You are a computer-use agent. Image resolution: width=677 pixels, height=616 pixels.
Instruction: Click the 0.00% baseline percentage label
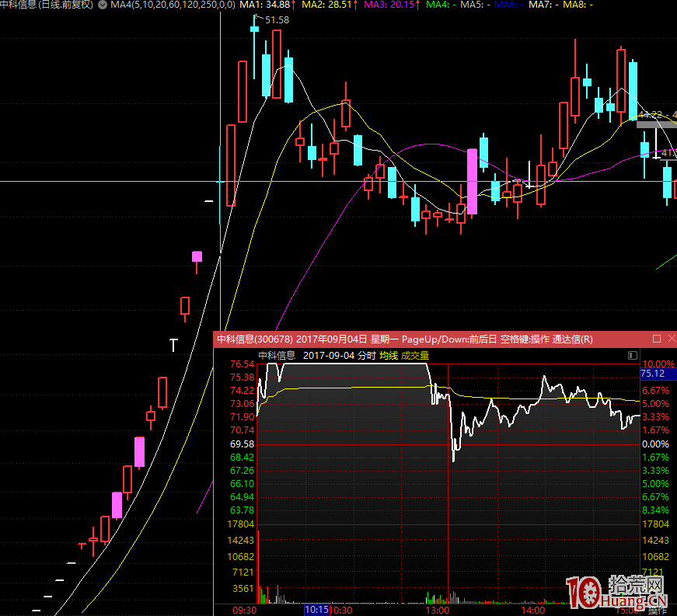coord(655,444)
